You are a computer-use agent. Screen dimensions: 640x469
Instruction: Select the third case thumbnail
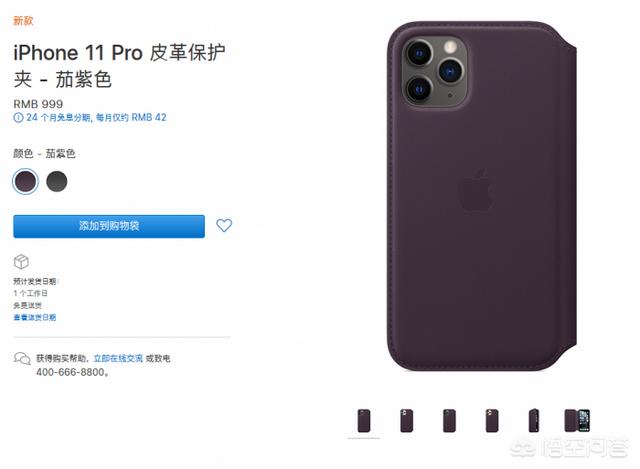pyautogui.click(x=449, y=421)
